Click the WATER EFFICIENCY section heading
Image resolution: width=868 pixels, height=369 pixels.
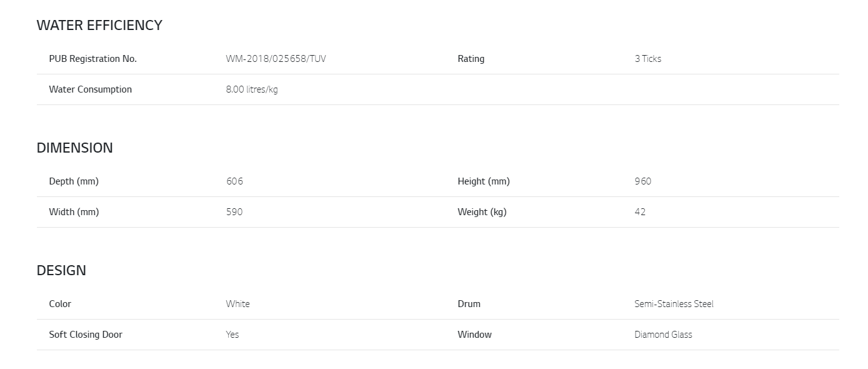click(99, 26)
